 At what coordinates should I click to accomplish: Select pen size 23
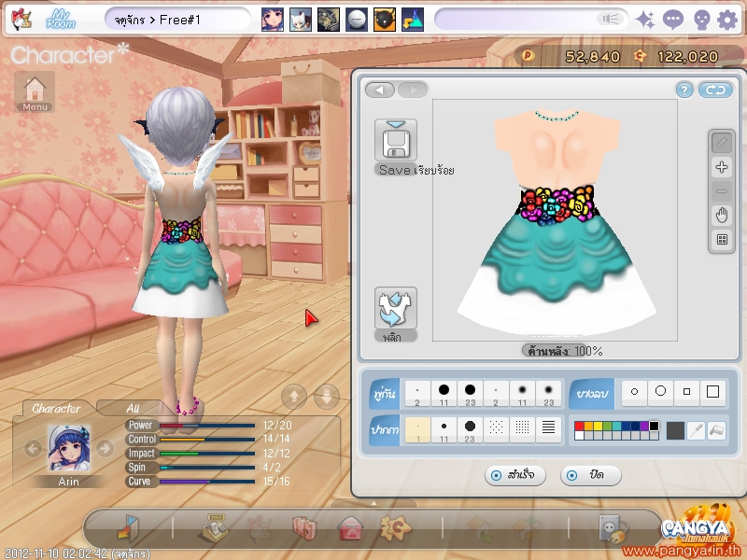point(470,429)
